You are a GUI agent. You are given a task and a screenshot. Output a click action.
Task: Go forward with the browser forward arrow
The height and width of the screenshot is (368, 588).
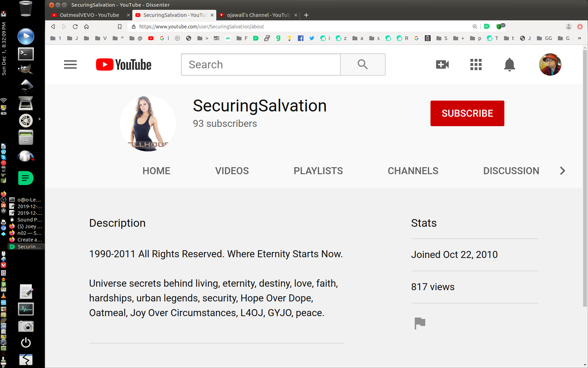pos(64,27)
